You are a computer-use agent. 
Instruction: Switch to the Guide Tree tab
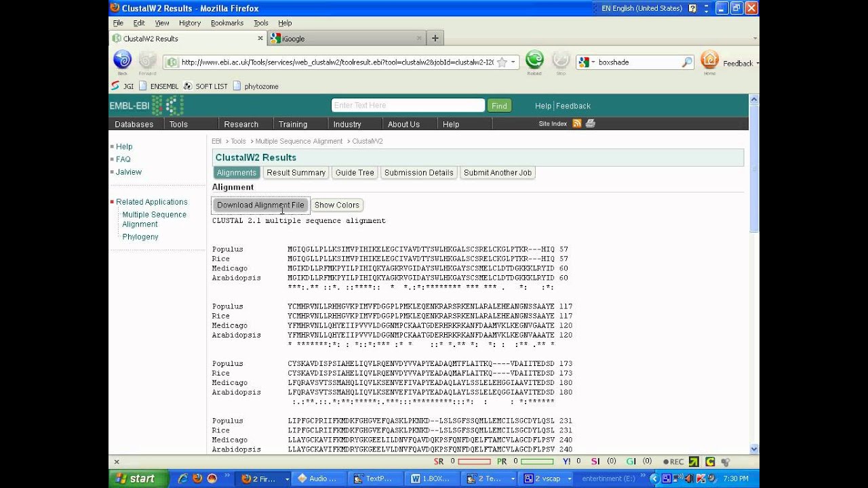[355, 172]
